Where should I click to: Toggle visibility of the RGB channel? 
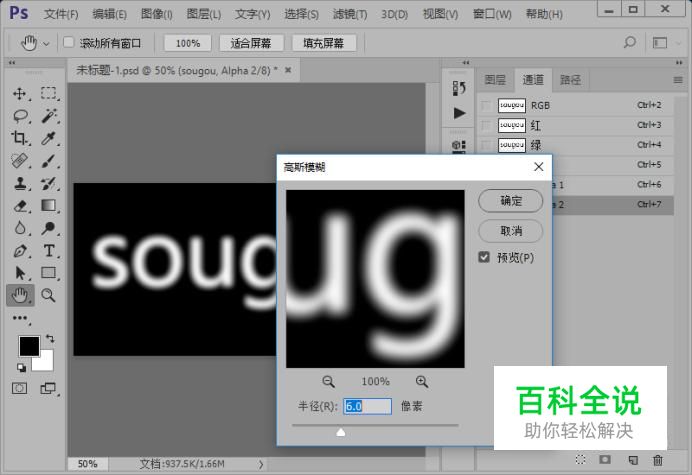coord(486,106)
